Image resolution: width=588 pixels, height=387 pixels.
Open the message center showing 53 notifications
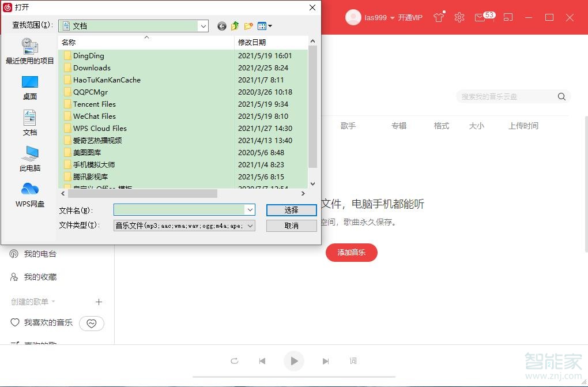480,17
